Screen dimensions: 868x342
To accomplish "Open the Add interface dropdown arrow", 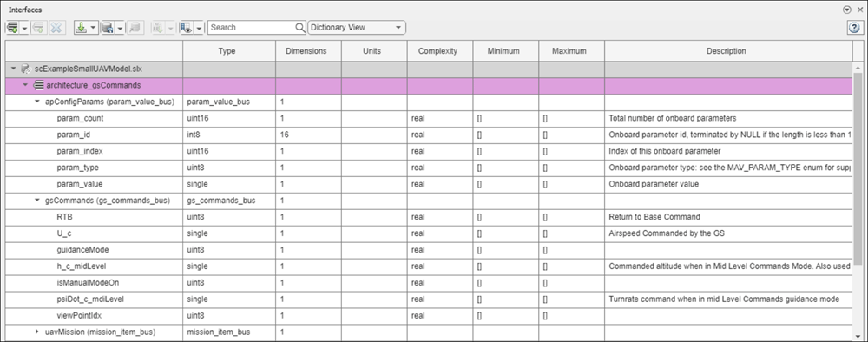I will tap(25, 28).
